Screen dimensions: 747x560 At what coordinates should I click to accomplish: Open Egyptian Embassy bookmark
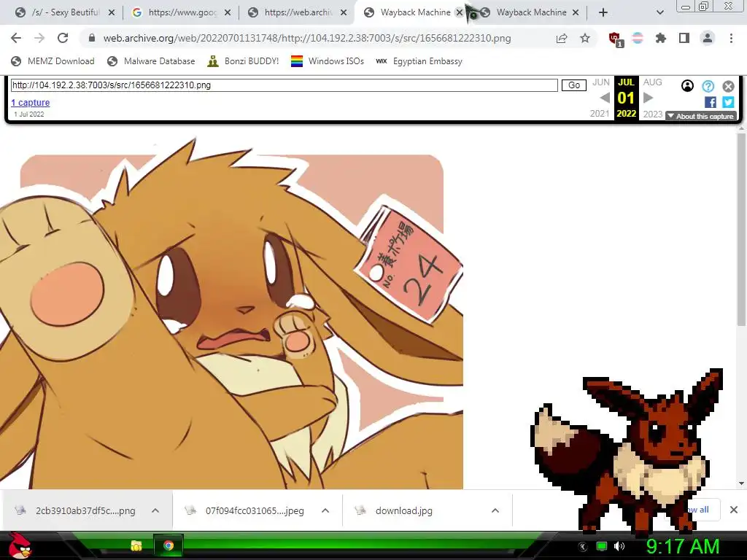click(x=419, y=61)
